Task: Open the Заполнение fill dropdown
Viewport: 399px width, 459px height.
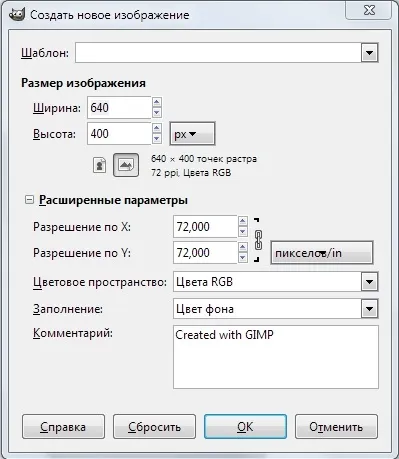Action: tap(369, 309)
